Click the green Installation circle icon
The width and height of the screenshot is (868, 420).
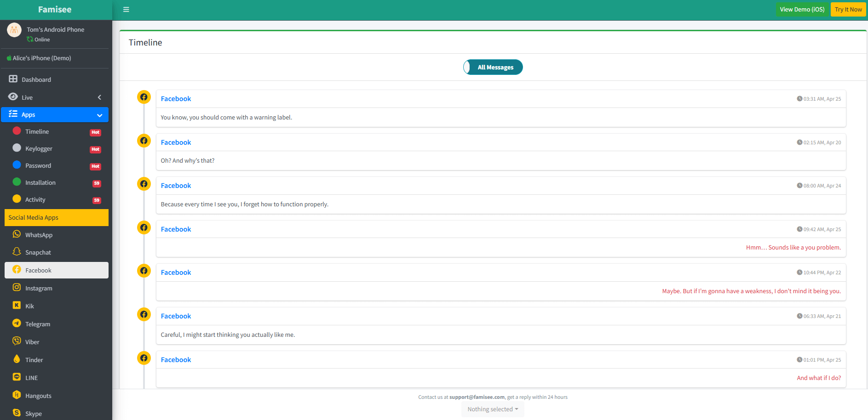click(x=17, y=182)
